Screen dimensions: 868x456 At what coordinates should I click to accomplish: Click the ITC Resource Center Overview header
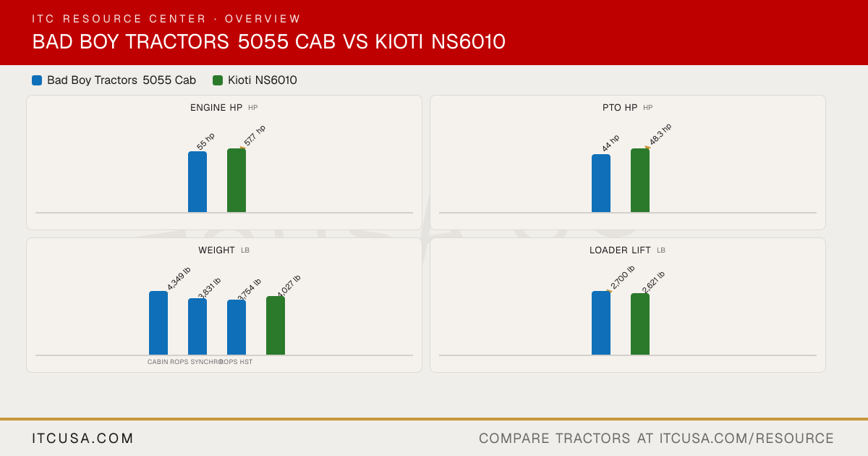click(166, 19)
